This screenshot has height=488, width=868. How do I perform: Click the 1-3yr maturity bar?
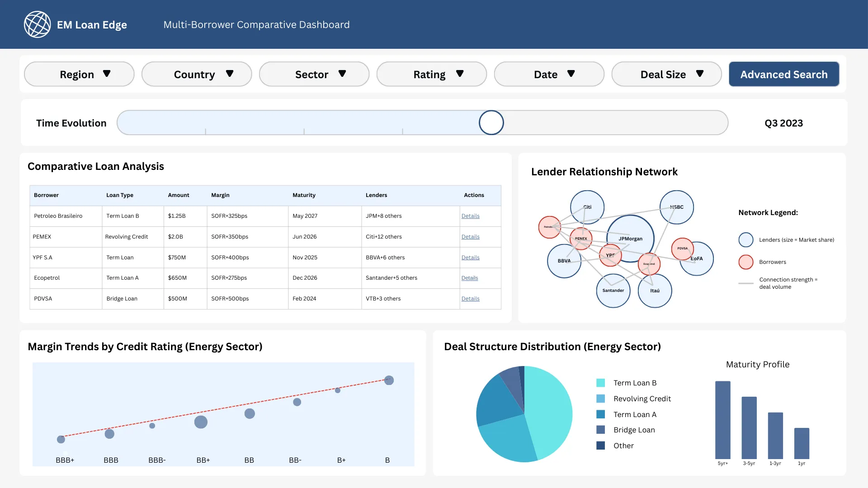click(x=775, y=436)
